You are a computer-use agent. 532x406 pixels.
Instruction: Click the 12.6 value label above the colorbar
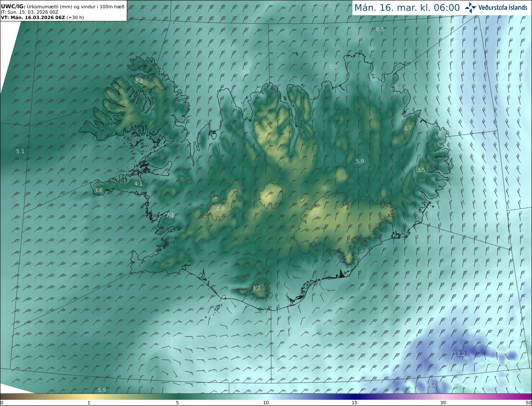point(434,384)
